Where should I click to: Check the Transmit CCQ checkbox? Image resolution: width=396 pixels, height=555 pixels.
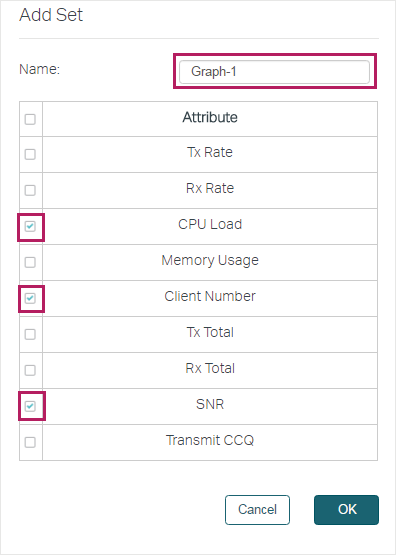tap(30, 442)
